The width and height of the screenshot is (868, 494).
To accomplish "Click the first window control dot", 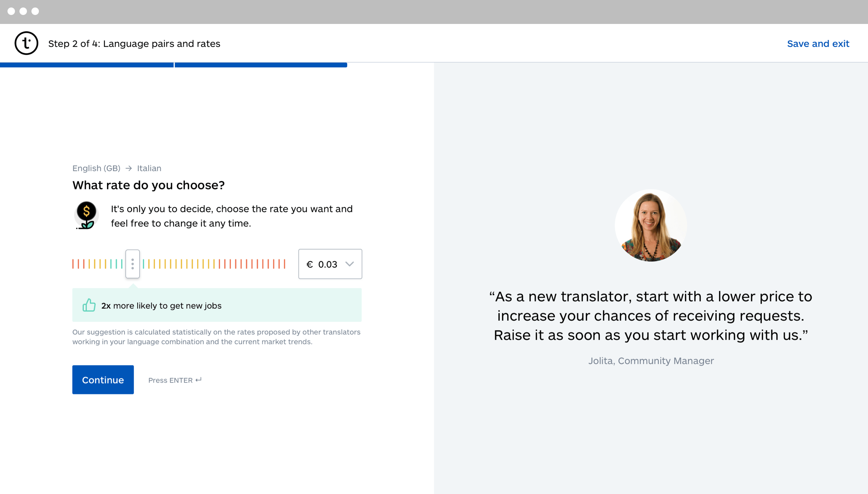I will [11, 11].
